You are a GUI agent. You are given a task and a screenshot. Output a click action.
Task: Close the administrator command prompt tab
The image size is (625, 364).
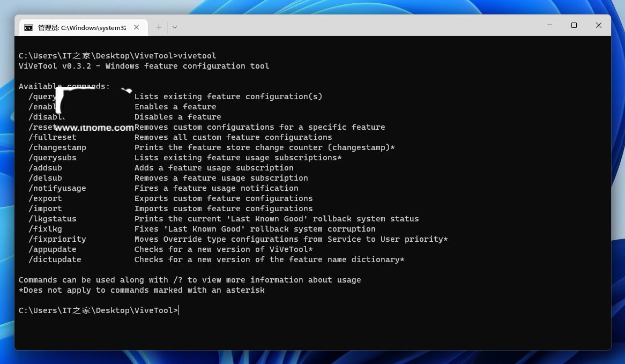pos(136,27)
